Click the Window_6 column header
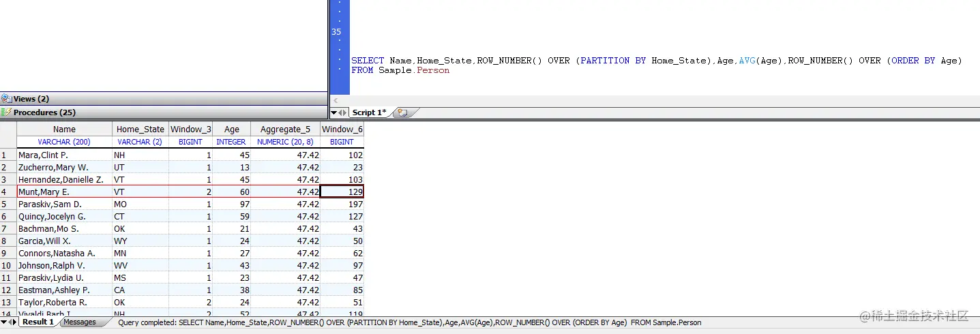 342,129
